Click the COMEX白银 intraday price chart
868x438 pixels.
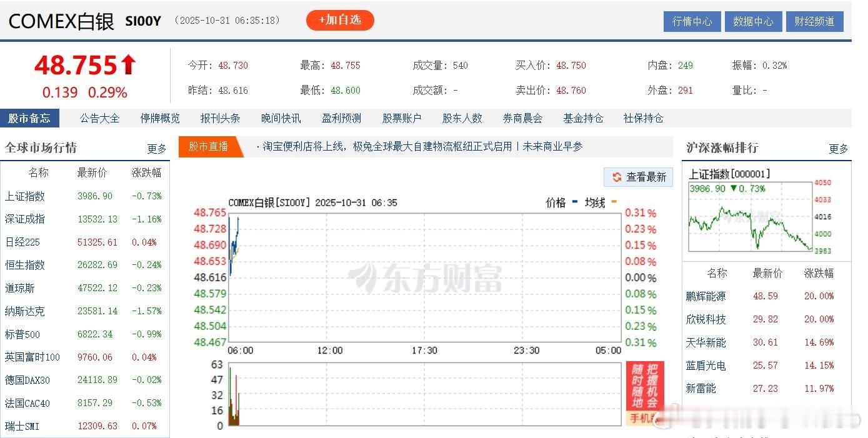(425, 278)
